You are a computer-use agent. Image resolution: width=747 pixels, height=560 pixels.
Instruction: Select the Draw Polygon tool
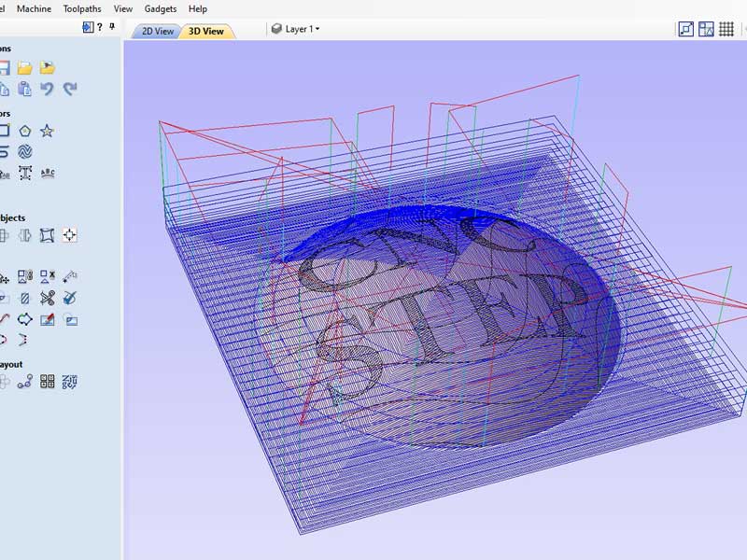coord(25,131)
